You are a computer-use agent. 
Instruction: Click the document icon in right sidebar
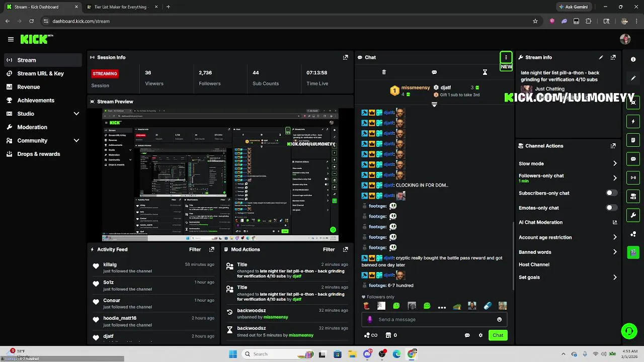click(633, 140)
